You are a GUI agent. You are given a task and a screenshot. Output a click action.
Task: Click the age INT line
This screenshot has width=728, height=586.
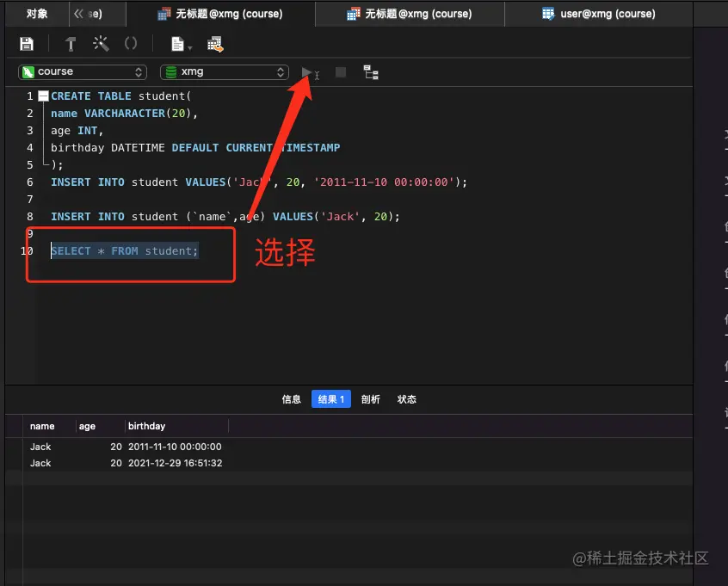pos(77,131)
